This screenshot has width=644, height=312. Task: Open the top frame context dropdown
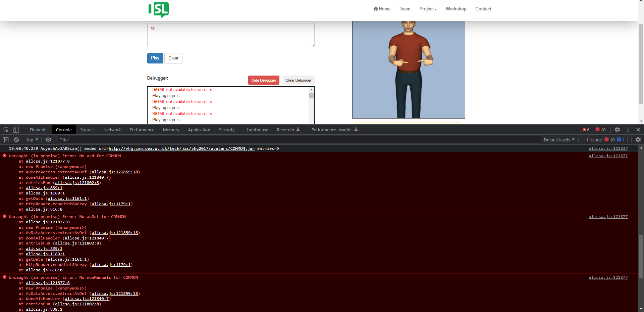coord(32,140)
